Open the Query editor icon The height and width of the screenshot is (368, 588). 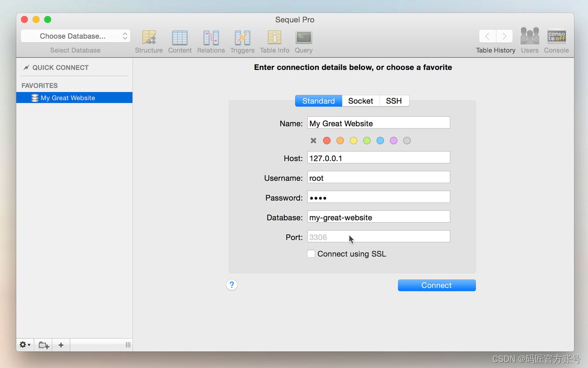point(304,37)
